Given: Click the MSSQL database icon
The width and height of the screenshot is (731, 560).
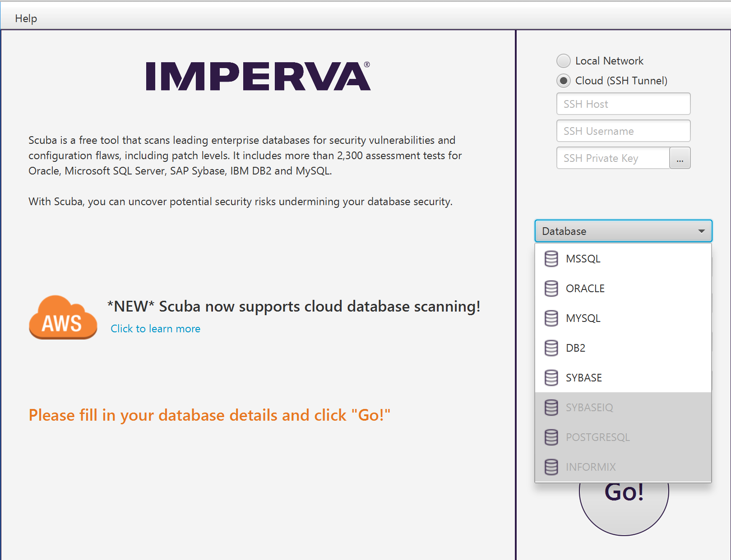Looking at the screenshot, I should [x=551, y=259].
